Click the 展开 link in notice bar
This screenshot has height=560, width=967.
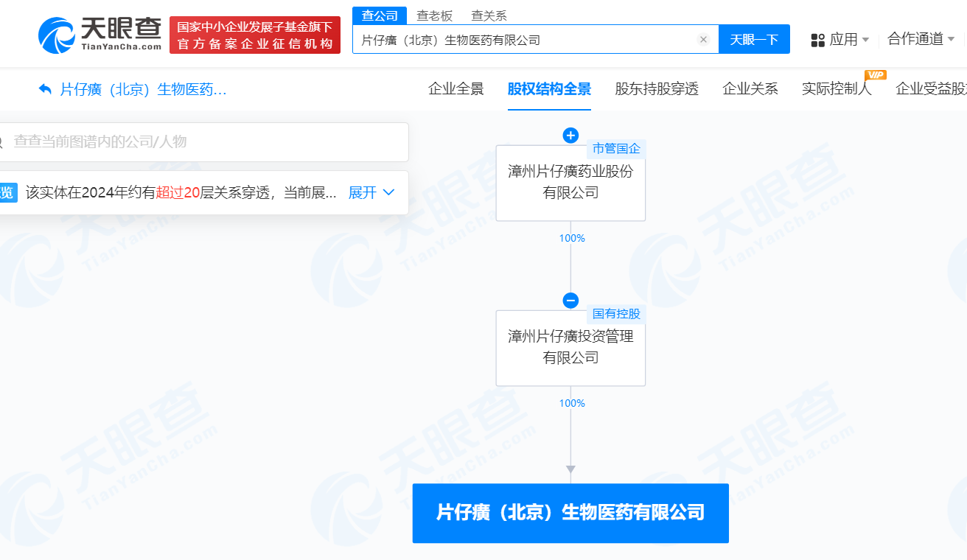362,193
